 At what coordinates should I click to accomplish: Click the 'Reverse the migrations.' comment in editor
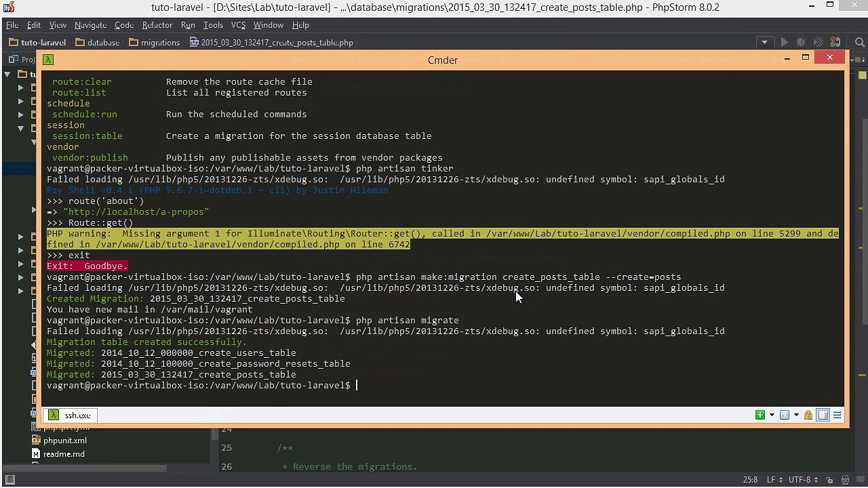click(x=355, y=467)
